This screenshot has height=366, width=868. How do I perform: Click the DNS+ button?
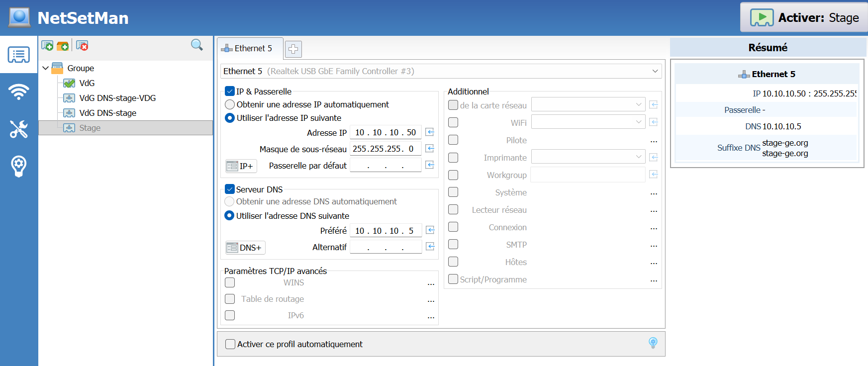[245, 248]
